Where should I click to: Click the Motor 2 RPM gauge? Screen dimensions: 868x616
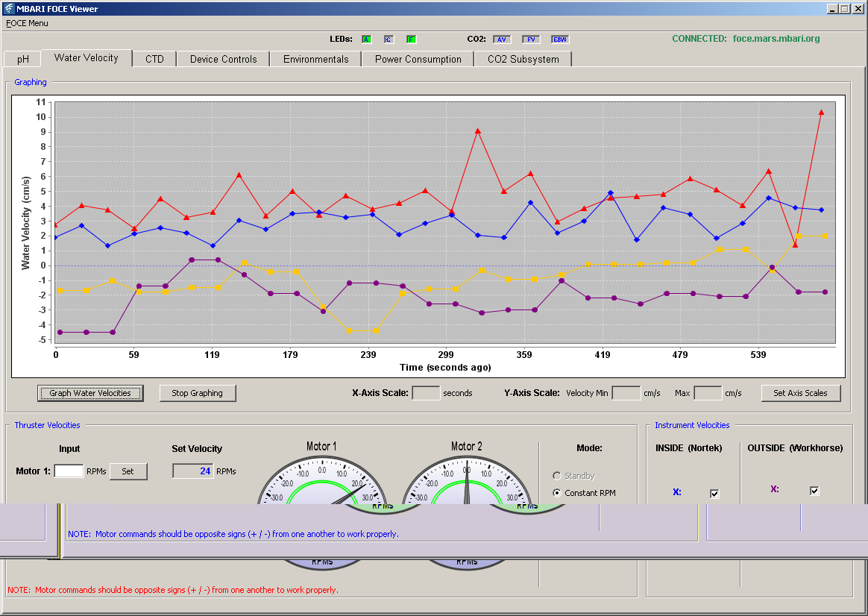point(467,480)
